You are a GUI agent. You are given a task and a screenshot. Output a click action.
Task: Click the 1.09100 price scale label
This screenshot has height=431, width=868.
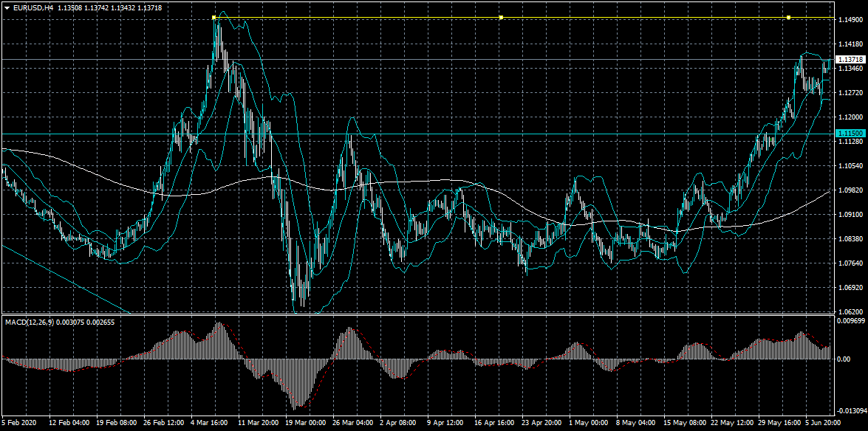click(849, 215)
